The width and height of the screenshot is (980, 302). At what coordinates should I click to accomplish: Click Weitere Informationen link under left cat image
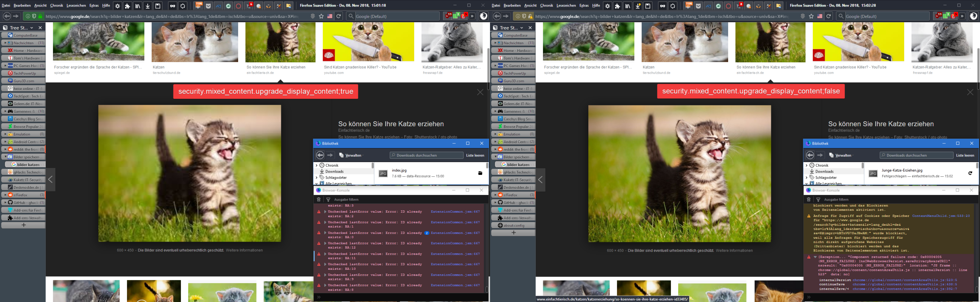point(244,250)
